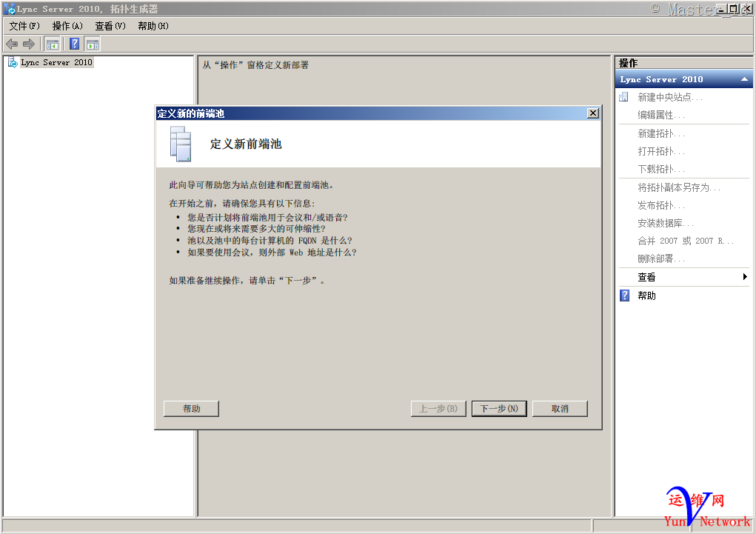This screenshot has width=756, height=534.
Task: Click 删除部署... action
Action: 661,259
